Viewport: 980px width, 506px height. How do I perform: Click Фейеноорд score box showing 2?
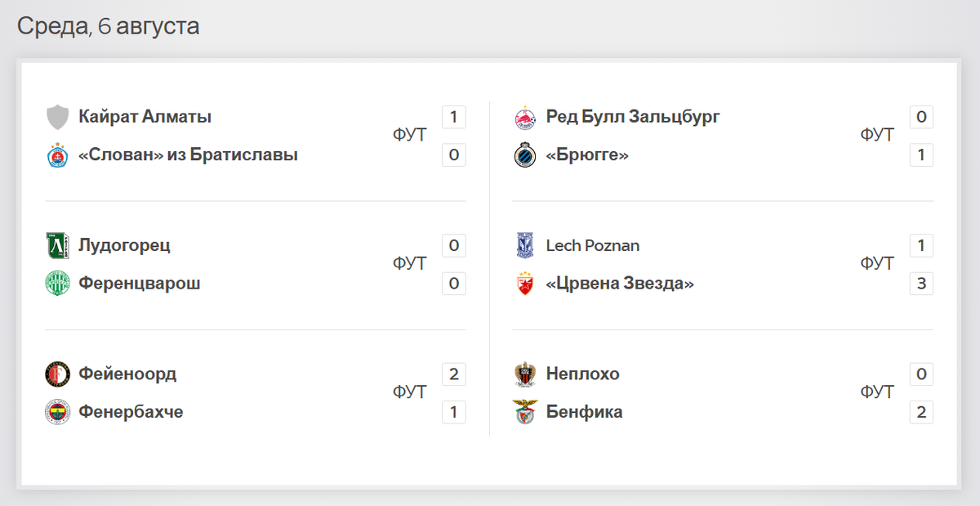454,374
